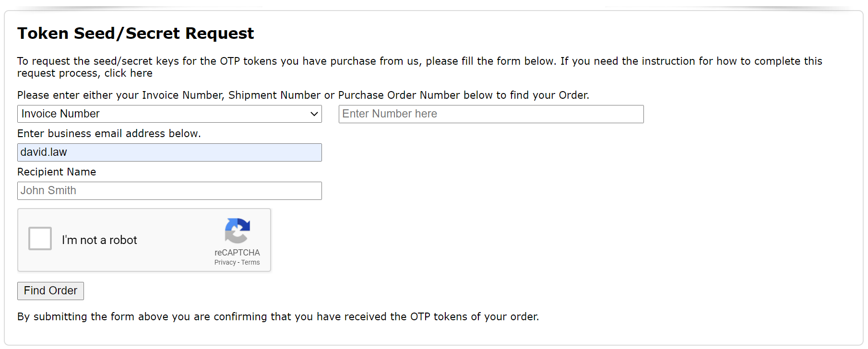
Task: Click the email field containing david.law
Action: [x=169, y=152]
